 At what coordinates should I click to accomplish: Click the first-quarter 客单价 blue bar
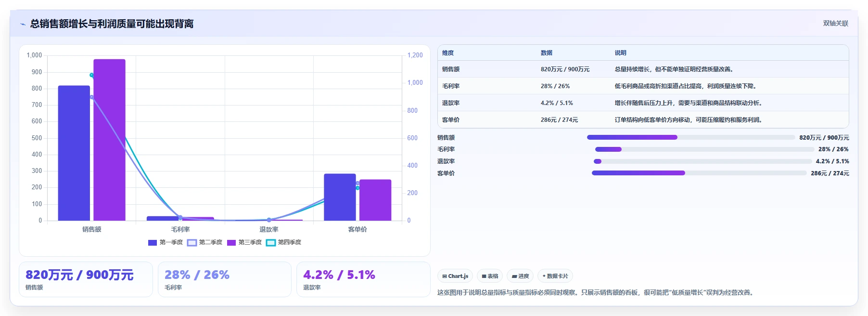point(340,197)
